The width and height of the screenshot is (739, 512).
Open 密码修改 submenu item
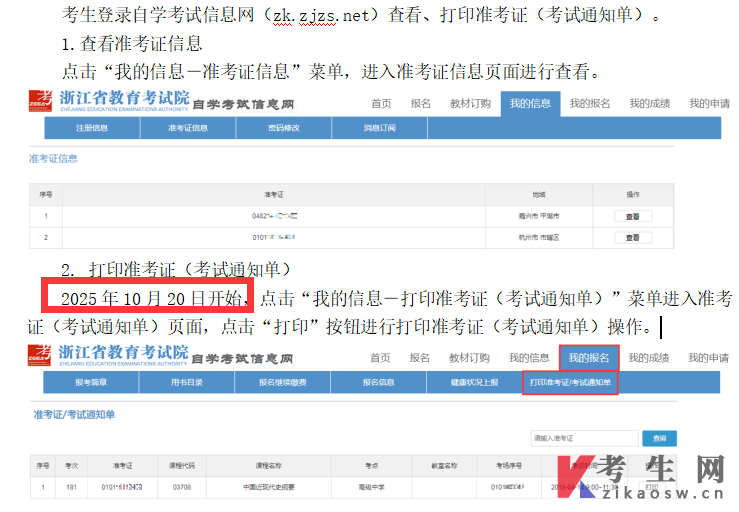tap(283, 128)
